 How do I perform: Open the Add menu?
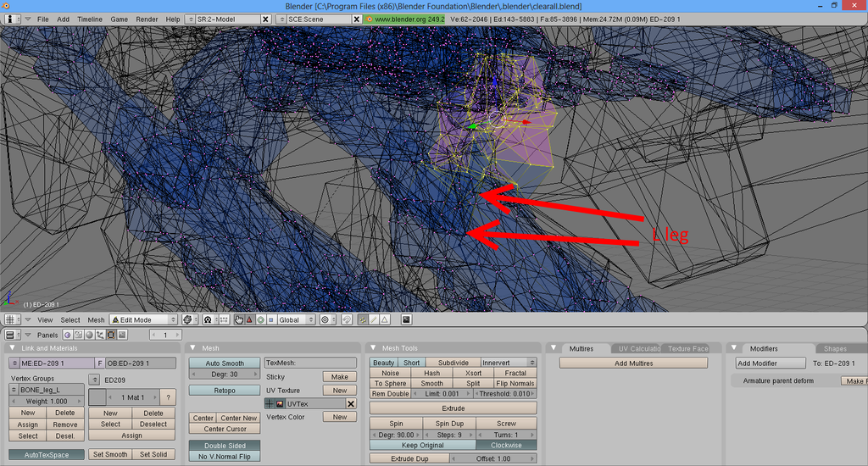63,19
